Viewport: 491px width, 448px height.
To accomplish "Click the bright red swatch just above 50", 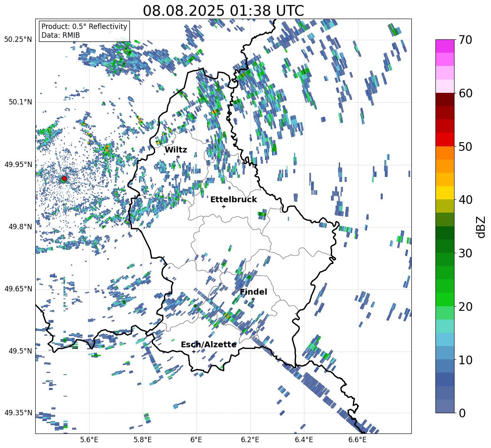I will [445, 140].
